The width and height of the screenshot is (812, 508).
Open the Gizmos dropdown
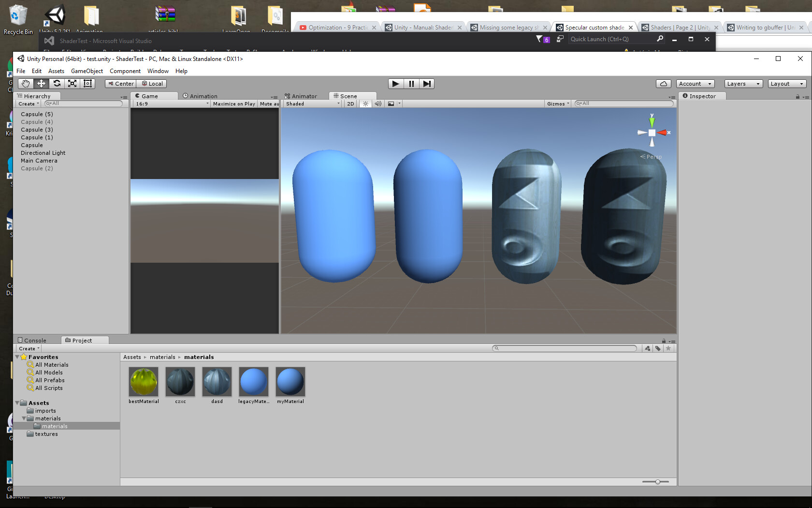[x=557, y=103]
